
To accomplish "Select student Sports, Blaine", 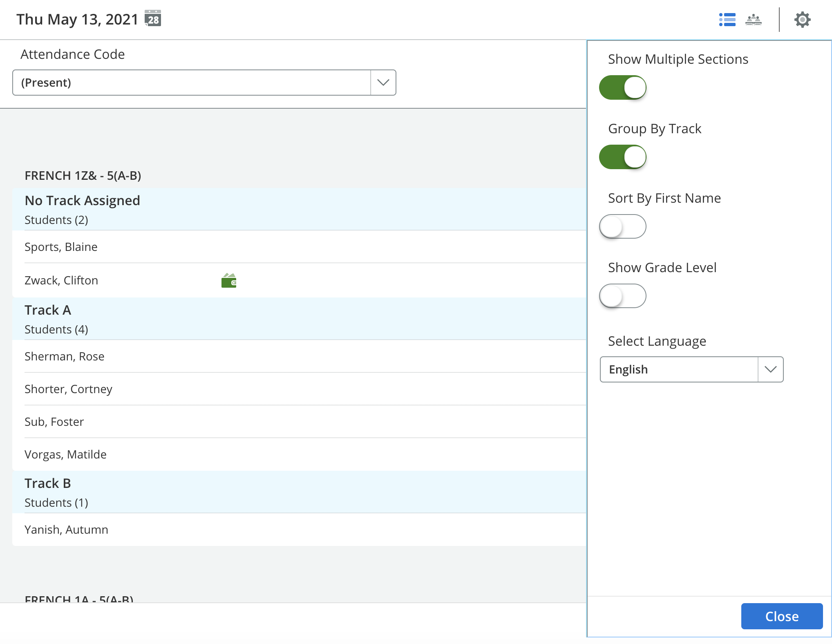I will [x=61, y=247].
